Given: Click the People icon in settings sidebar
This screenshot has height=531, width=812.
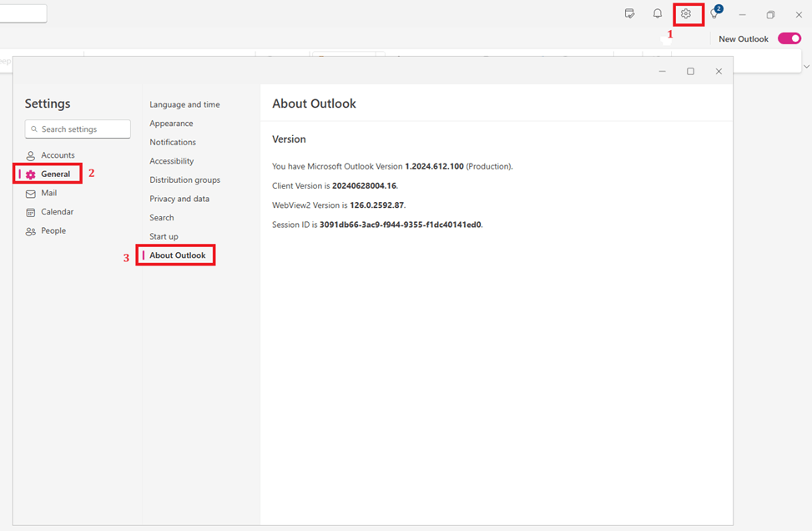Looking at the screenshot, I should [x=31, y=231].
